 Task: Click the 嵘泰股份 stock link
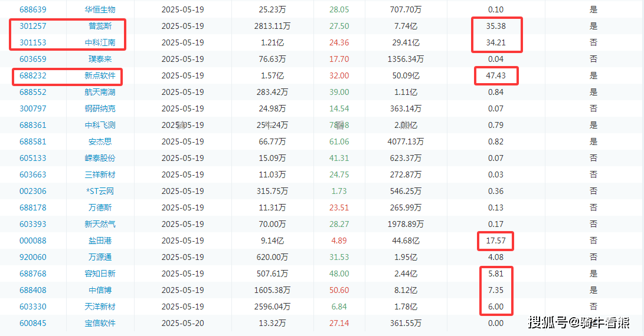tap(100, 158)
